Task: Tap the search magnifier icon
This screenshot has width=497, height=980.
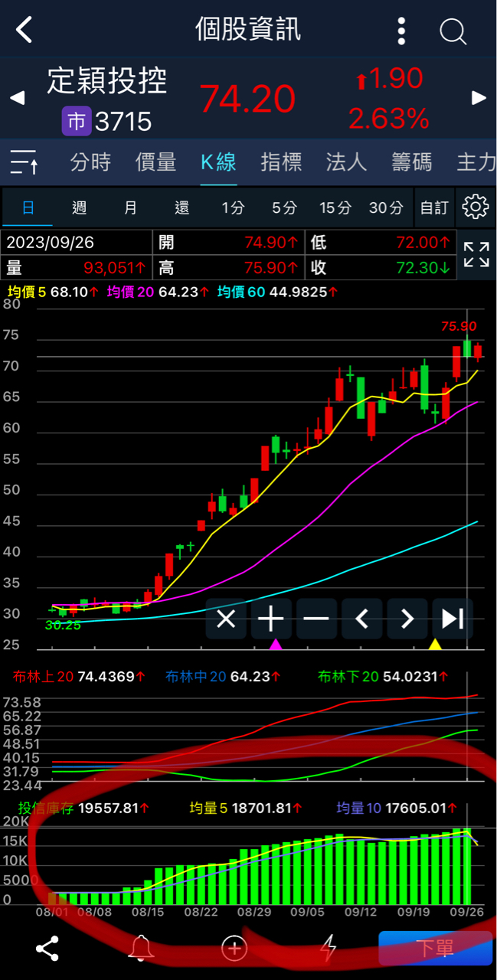Action: click(x=453, y=31)
